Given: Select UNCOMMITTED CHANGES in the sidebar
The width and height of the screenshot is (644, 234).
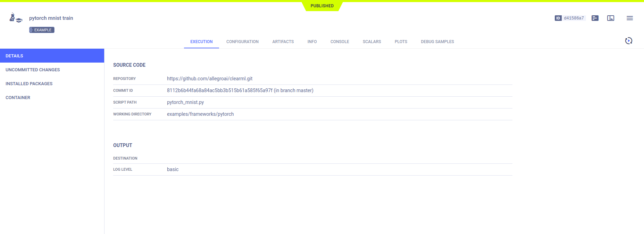Looking at the screenshot, I should pyautogui.click(x=33, y=70).
